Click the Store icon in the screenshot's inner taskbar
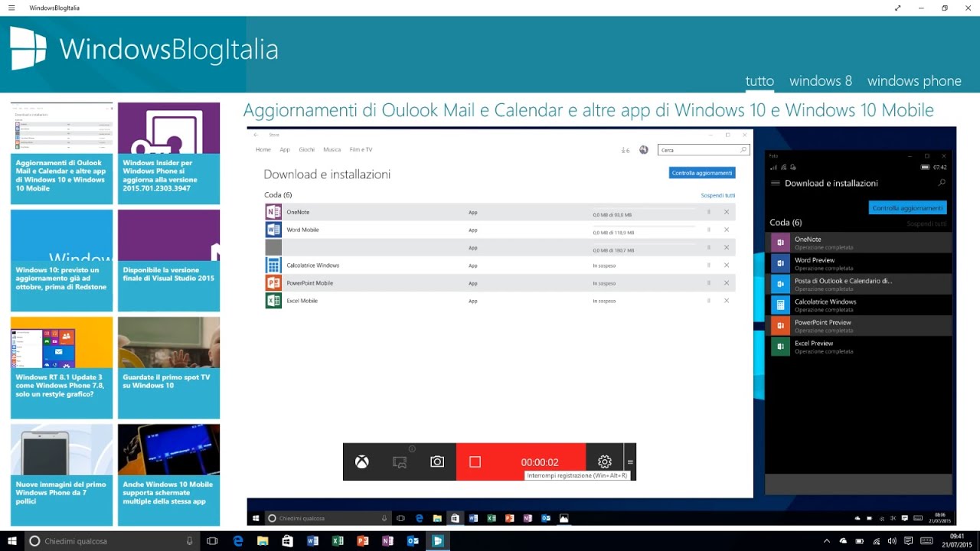The width and height of the screenshot is (980, 551). tap(455, 518)
